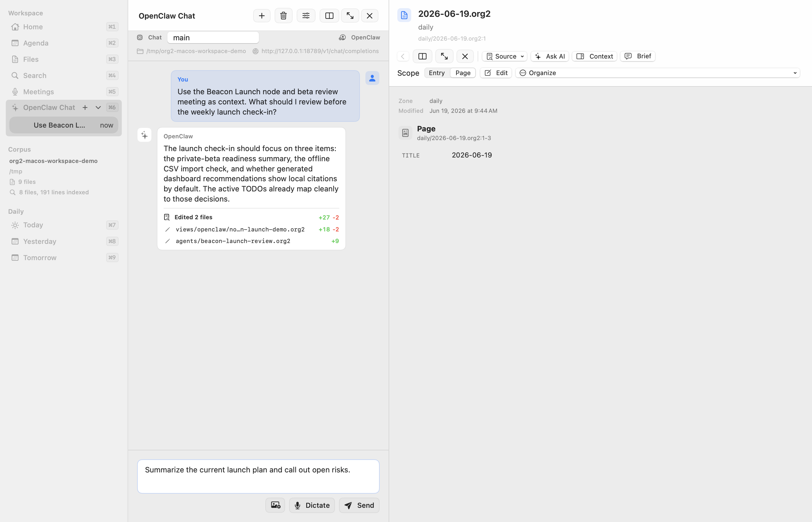812x522 pixels.
Task: Click the OpenClaw agent icon near endpoint
Action: point(342,37)
